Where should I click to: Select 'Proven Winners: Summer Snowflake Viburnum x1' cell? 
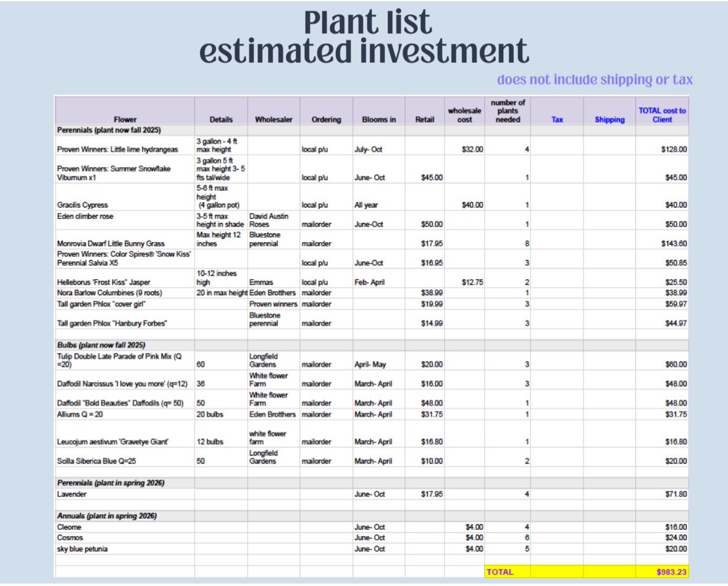pos(125,169)
